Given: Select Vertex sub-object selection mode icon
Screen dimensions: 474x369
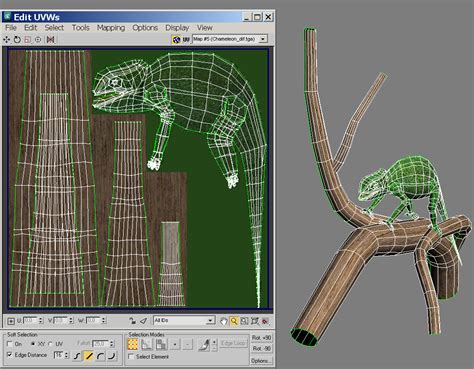Looking at the screenshot, I should (133, 344).
